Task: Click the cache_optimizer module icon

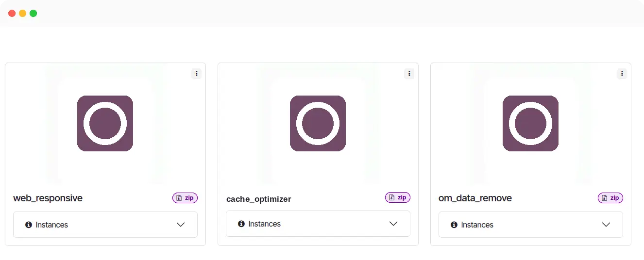Action: (x=318, y=123)
